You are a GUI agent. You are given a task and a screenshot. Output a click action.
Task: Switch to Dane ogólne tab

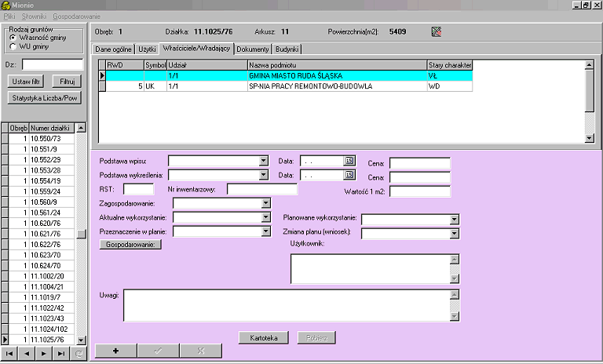click(x=113, y=49)
